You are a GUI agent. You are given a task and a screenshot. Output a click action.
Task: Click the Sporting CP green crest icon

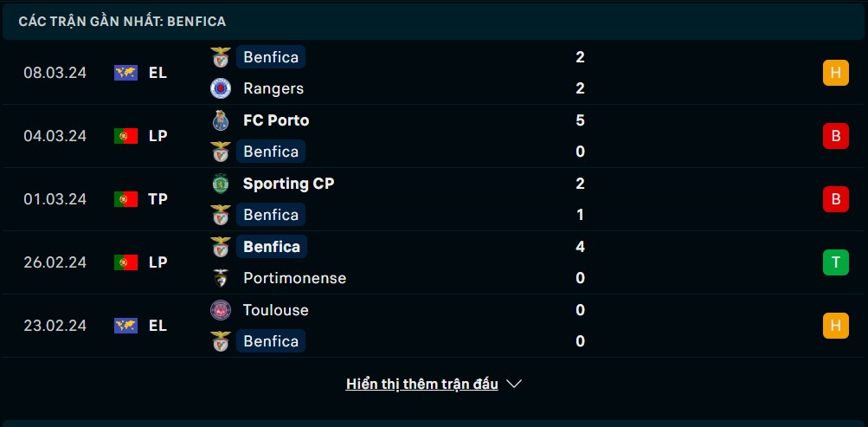(221, 184)
